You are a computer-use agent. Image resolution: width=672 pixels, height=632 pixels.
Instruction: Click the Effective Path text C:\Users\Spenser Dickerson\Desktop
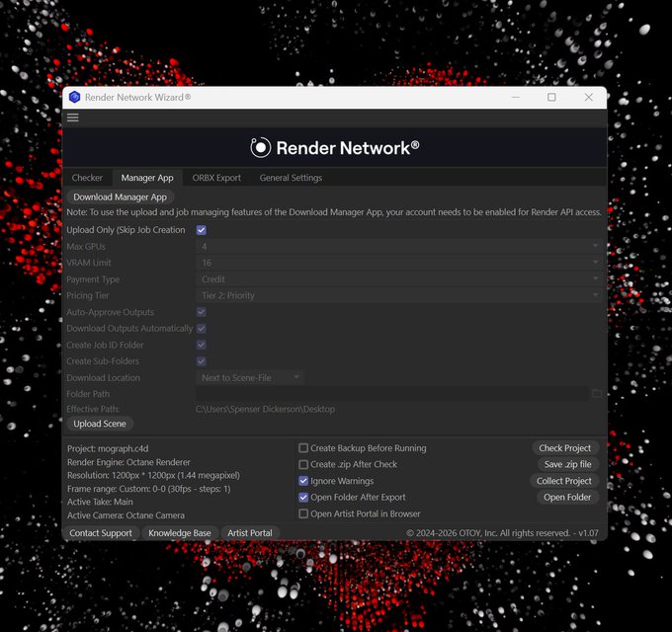(265, 410)
